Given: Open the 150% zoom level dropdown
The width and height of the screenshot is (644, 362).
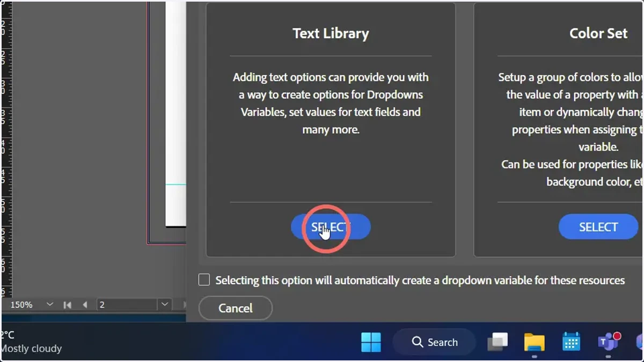Looking at the screenshot, I should (50, 304).
